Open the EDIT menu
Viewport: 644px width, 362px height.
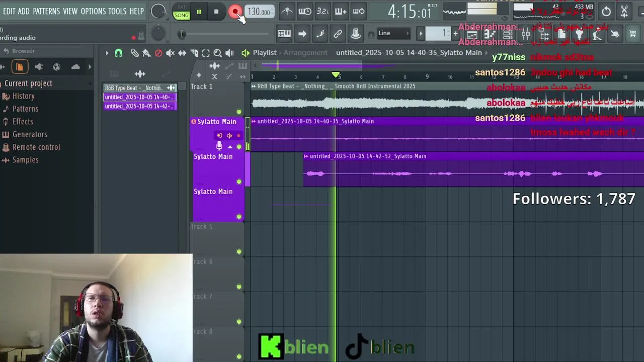pyautogui.click(x=9, y=11)
